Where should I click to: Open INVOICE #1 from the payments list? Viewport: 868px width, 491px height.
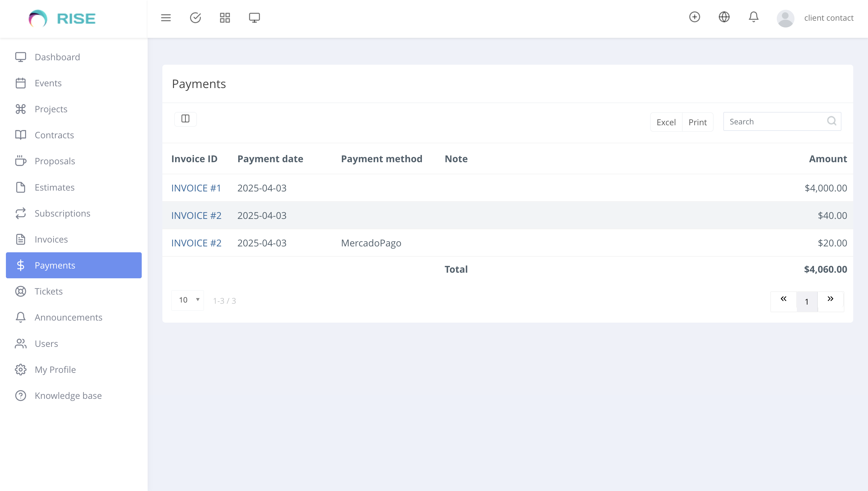point(196,188)
